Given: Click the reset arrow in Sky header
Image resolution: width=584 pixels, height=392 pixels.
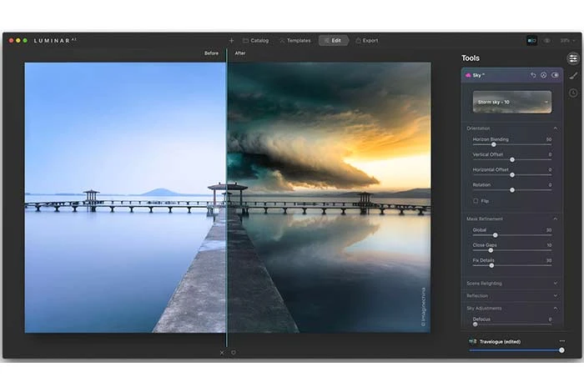Looking at the screenshot, I should [533, 75].
